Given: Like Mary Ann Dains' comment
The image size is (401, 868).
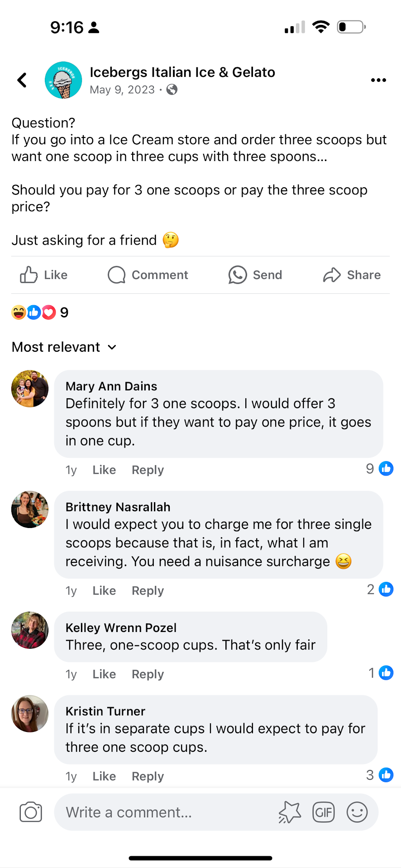Looking at the screenshot, I should coord(104,470).
